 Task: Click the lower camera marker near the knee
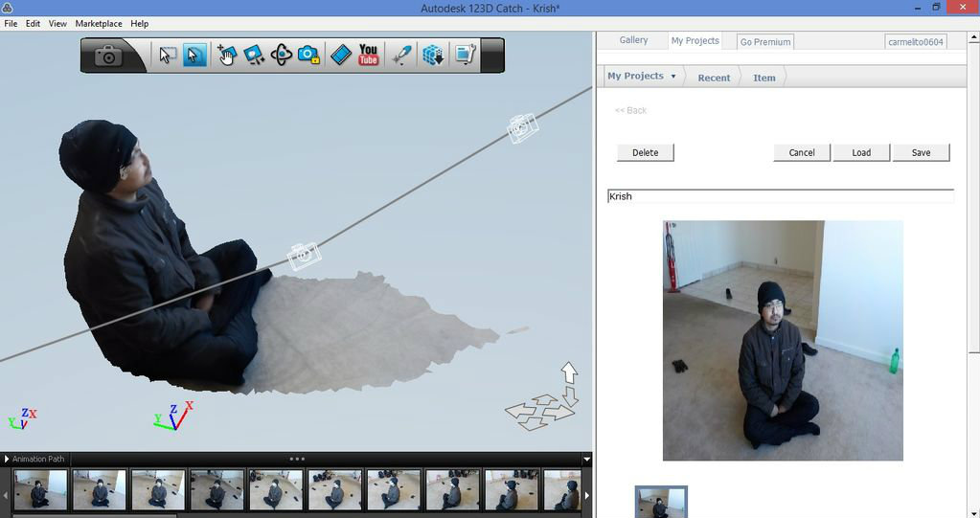304,256
